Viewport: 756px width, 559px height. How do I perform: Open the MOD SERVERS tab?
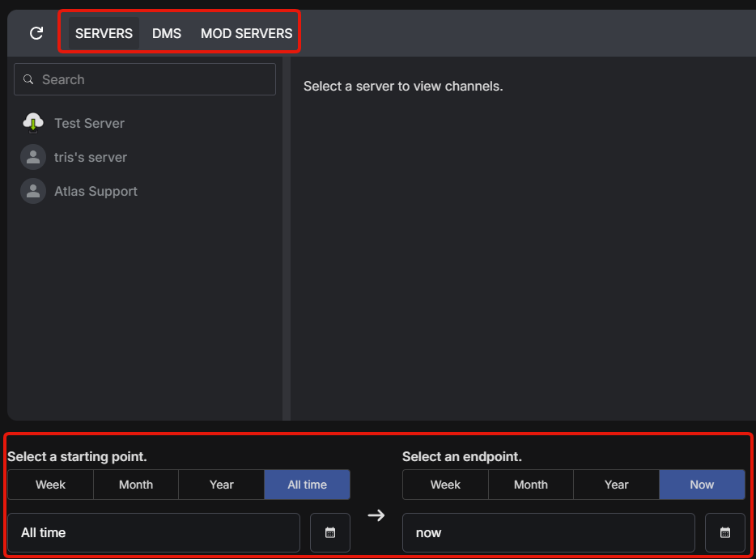pyautogui.click(x=246, y=33)
